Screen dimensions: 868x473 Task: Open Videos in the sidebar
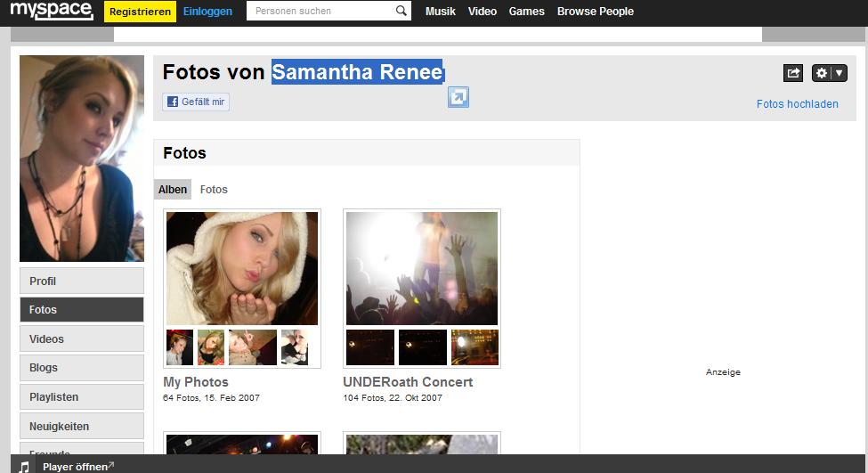(82, 338)
